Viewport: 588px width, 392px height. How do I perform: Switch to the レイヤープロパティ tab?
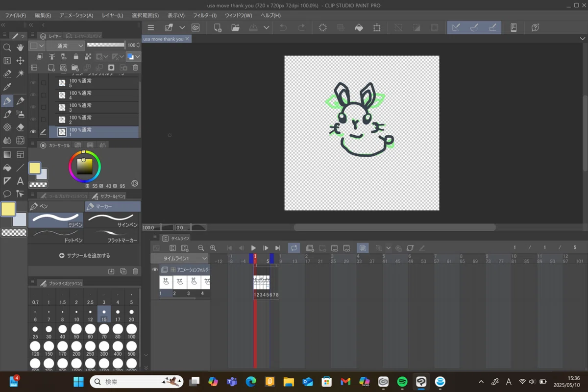tap(83, 36)
